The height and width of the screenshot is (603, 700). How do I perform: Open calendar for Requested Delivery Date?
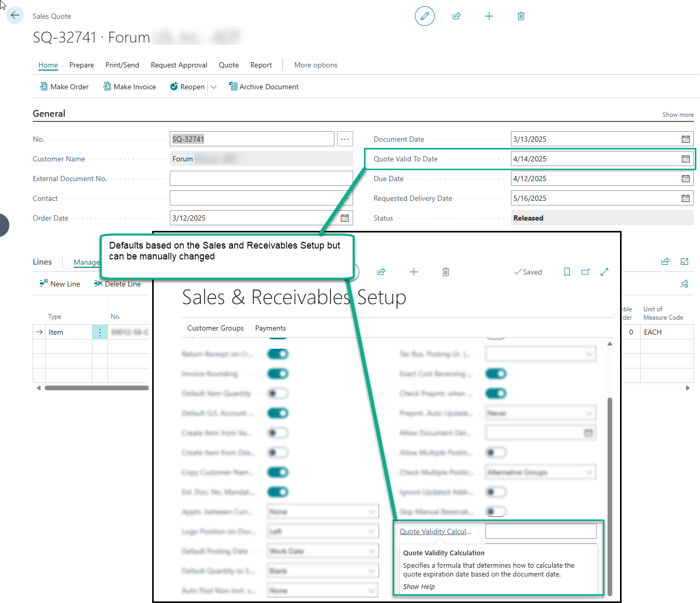tap(685, 198)
